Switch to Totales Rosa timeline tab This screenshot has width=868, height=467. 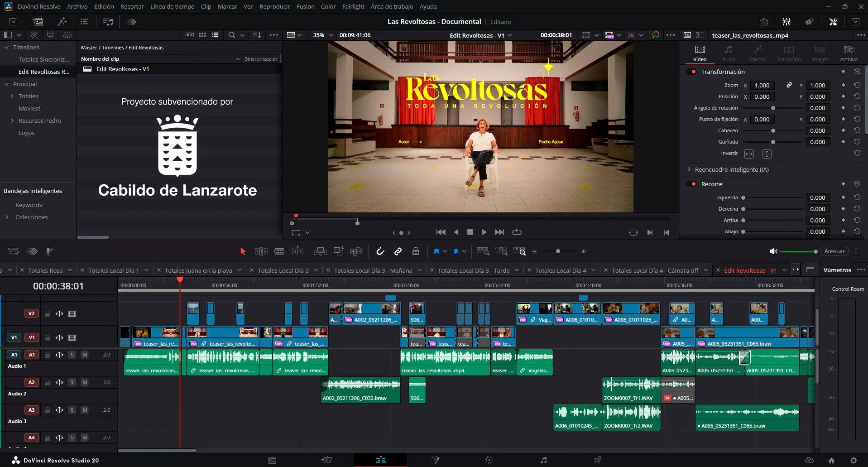[x=45, y=270]
